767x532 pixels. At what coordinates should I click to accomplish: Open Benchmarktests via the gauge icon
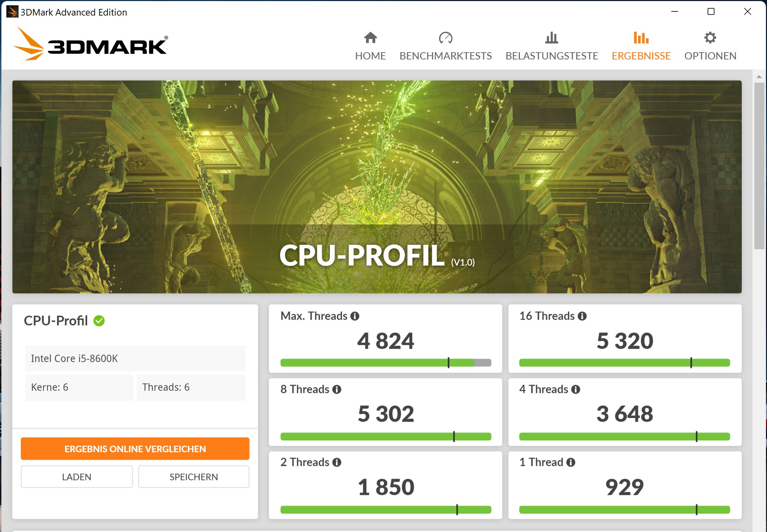(446, 38)
